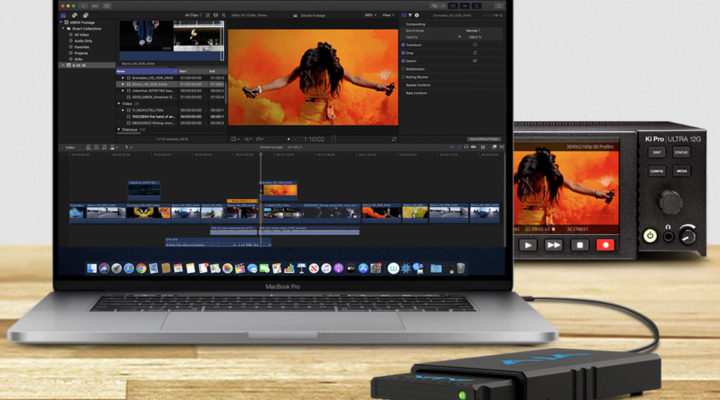
Task: Open the Info inspector tab icon
Action: [416, 15]
